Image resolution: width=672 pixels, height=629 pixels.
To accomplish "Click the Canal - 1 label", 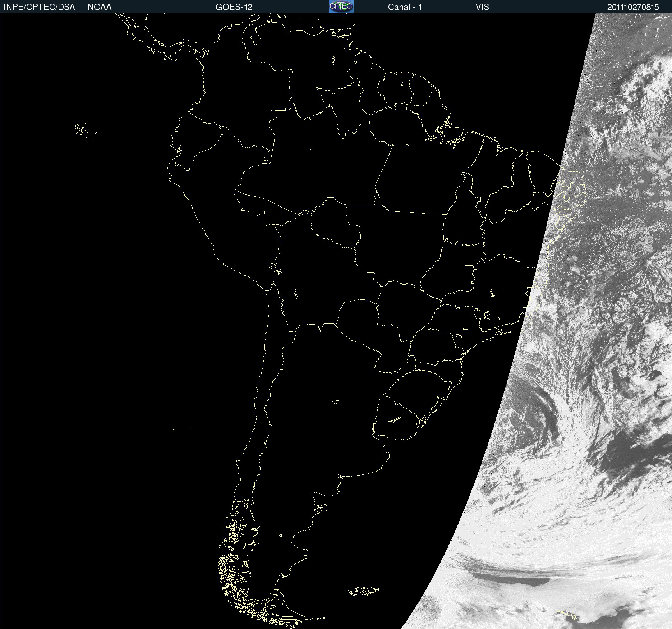I will point(405,7).
